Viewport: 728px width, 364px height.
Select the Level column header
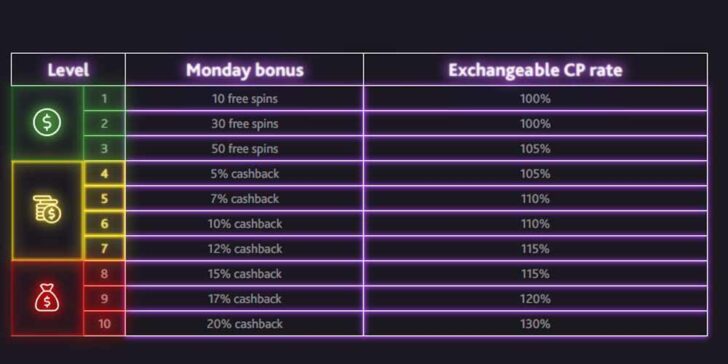pos(68,70)
